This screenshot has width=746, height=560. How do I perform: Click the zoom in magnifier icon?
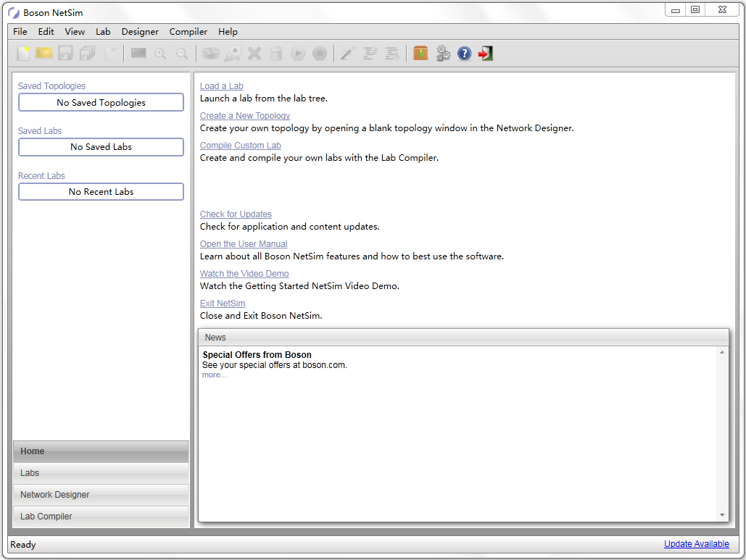pyautogui.click(x=160, y=53)
